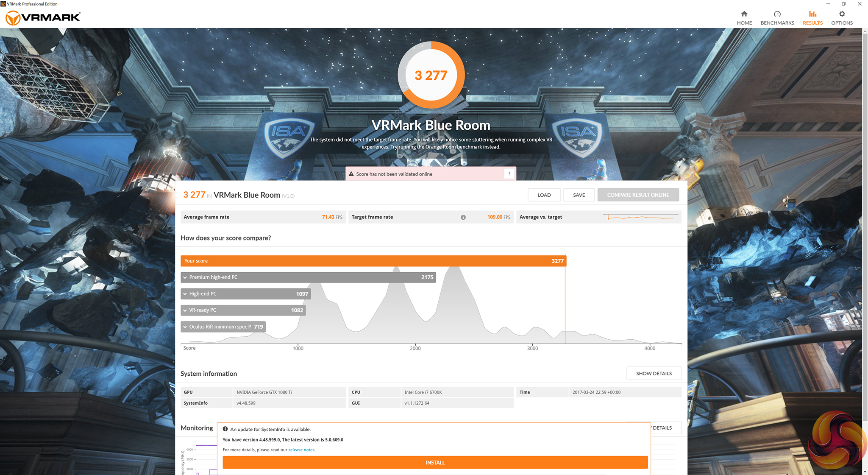Click the Target frame rate info icon
This screenshot has height=475, width=868.
pos(463,217)
